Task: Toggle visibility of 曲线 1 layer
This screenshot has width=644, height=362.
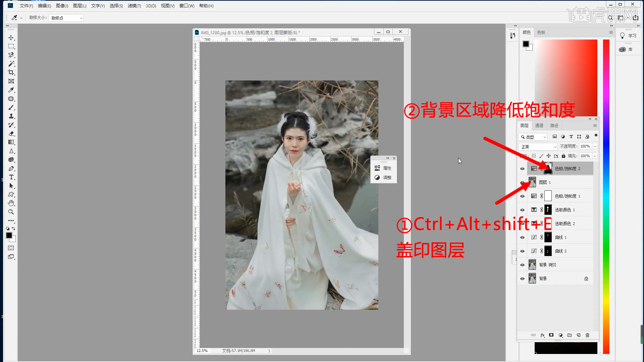Action: pos(522,237)
